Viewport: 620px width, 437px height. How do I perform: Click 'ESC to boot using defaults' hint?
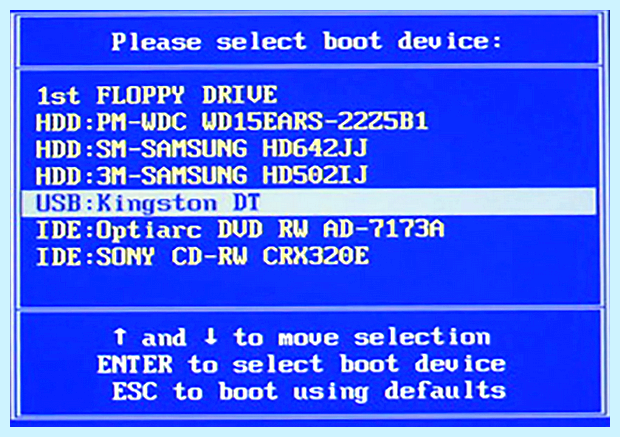point(309,392)
